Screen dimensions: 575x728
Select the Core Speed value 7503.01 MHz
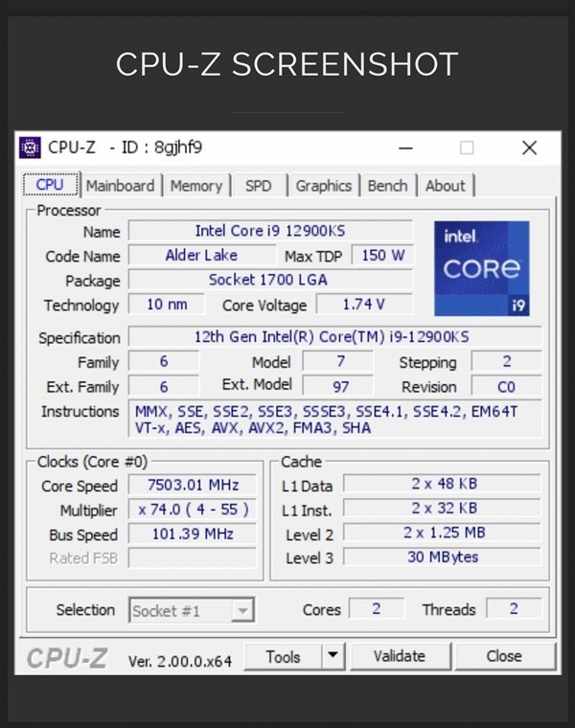[x=192, y=486]
